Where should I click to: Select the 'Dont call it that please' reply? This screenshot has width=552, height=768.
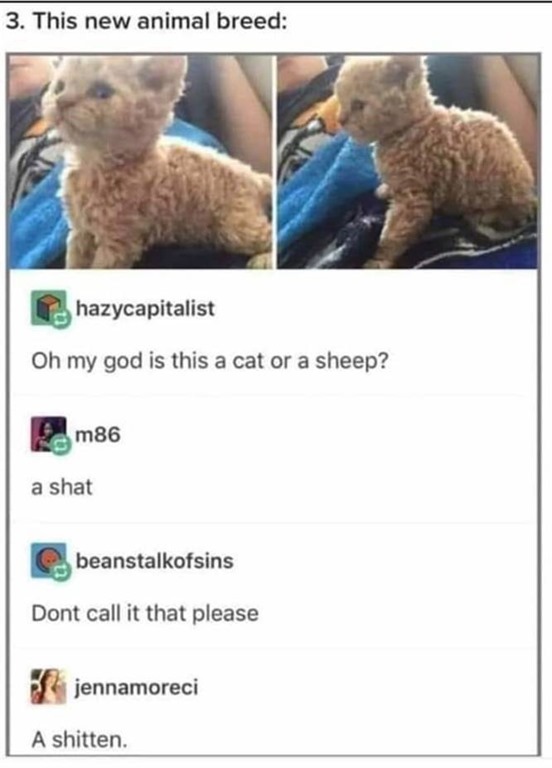[x=145, y=613]
